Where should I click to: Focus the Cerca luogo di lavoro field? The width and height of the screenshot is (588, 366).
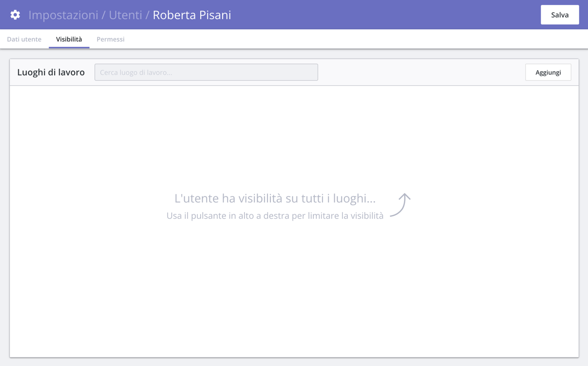tap(206, 72)
